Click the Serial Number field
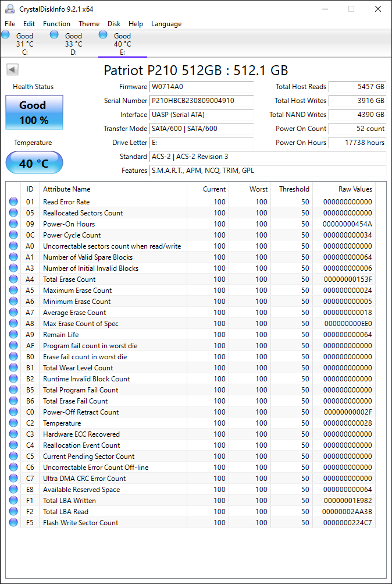This screenshot has width=392, height=584. 202,101
